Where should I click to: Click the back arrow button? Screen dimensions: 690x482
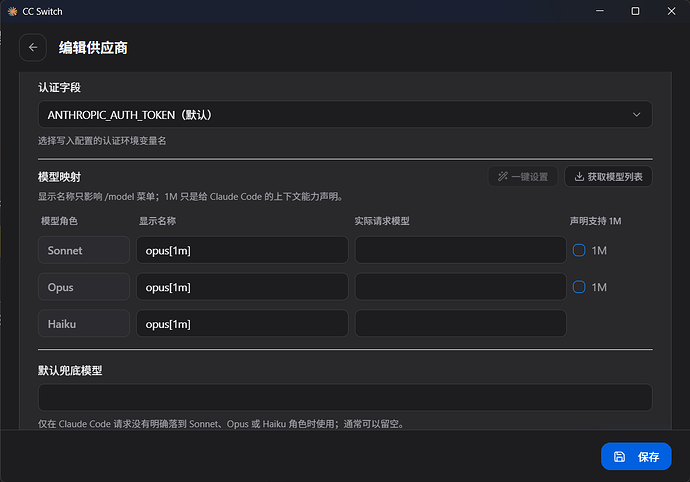[x=33, y=48]
